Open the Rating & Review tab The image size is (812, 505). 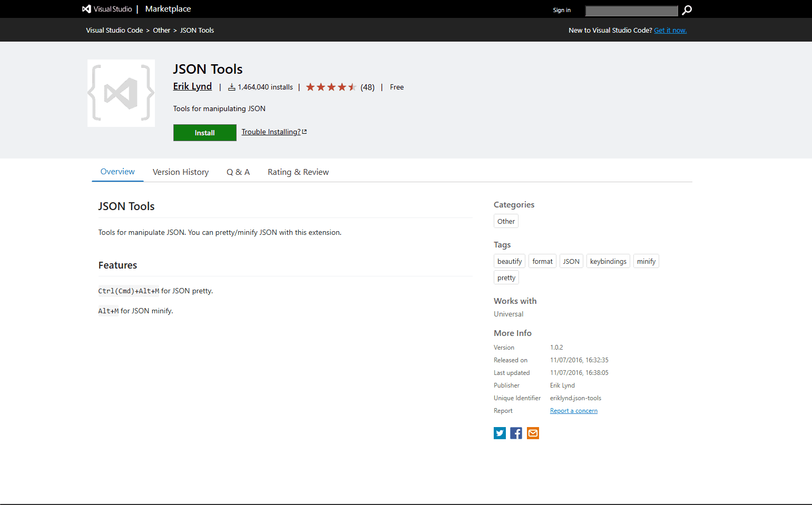coord(298,172)
